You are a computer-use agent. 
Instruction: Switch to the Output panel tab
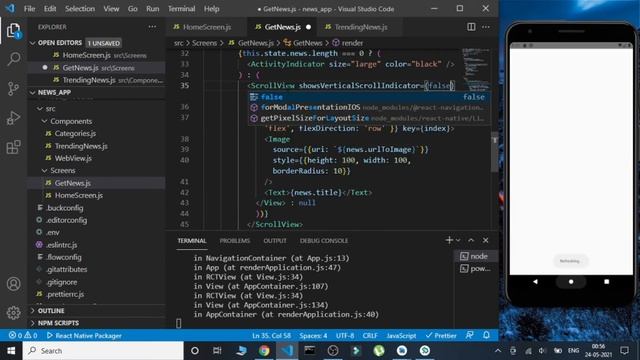tap(275, 241)
